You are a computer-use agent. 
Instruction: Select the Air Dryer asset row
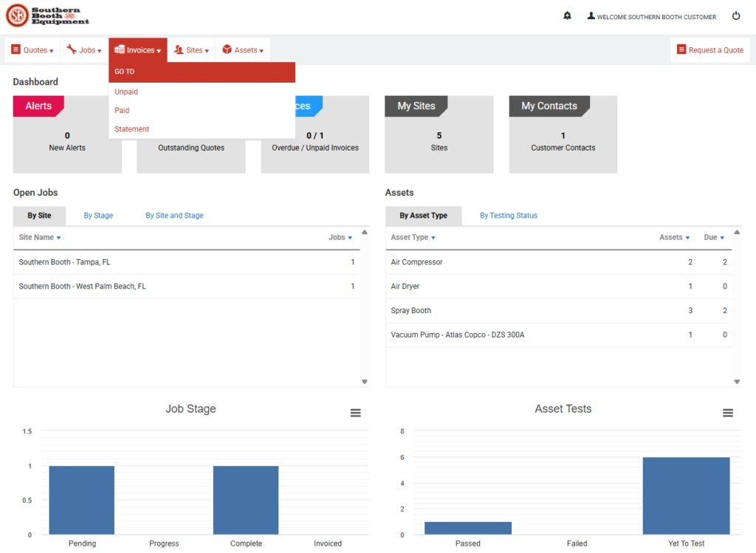point(558,286)
